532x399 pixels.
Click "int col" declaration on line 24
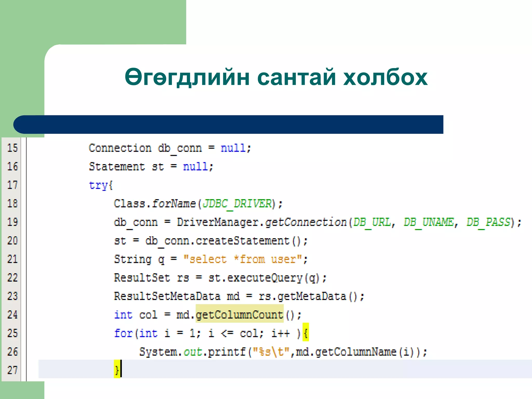tap(136, 315)
